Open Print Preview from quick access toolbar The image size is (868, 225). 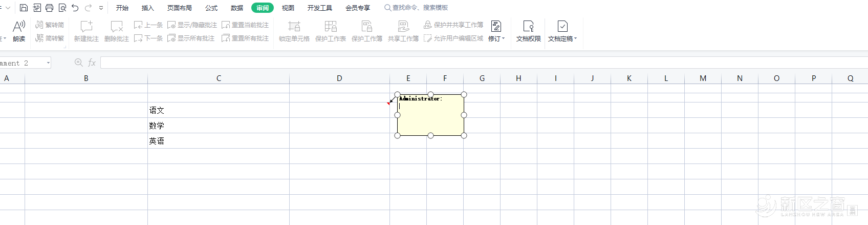coord(62,8)
